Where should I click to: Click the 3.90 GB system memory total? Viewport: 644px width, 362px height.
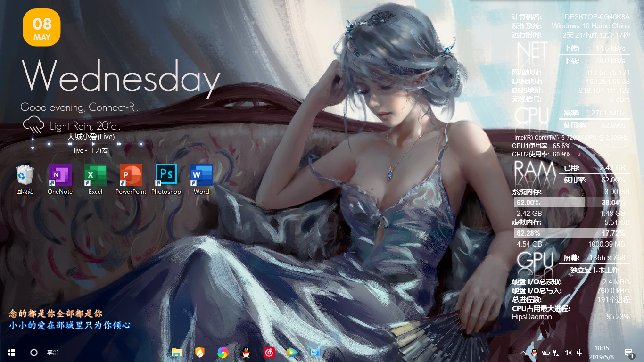617,192
